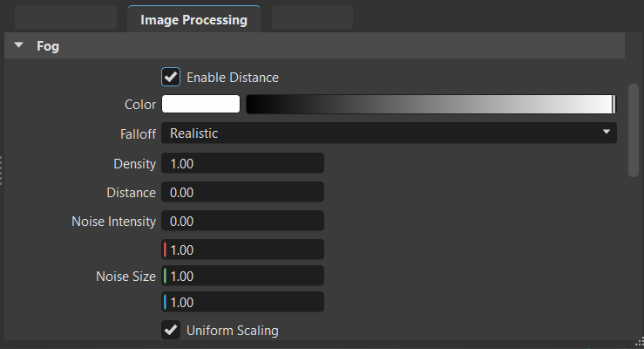
Task: Collapse the Fog section triangle
Action: pos(18,46)
